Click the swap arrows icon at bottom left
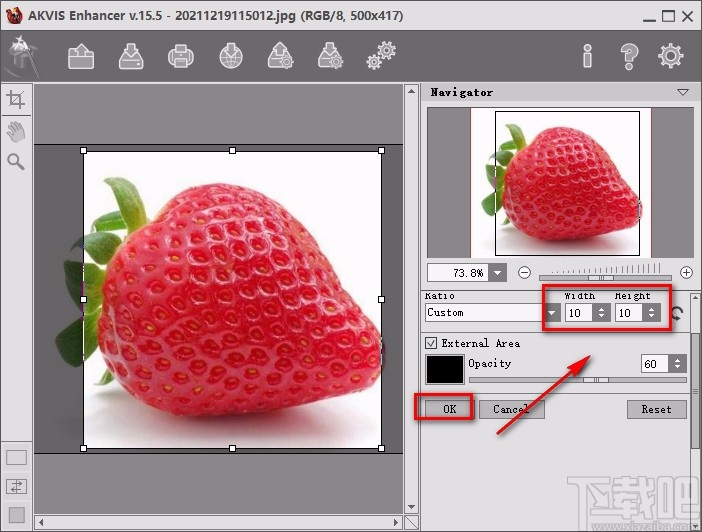 pyautogui.click(x=17, y=486)
